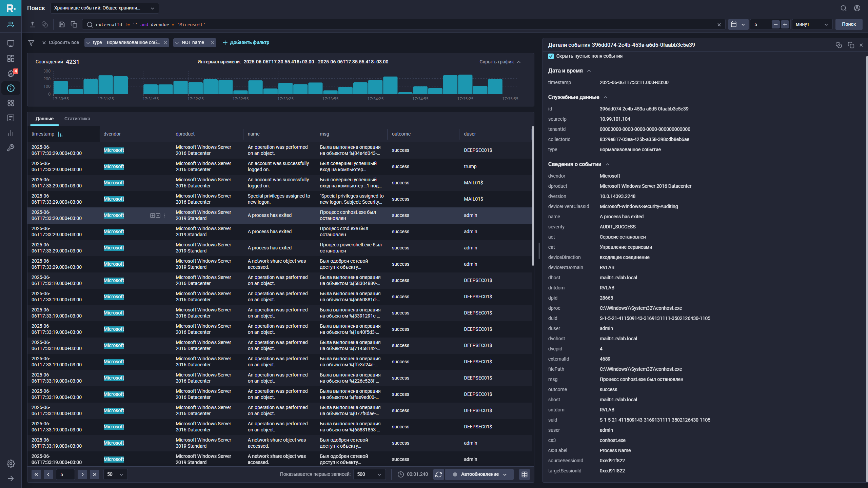Screen dimensions: 868x488
Task: Open the filter funnel icon
Action: tap(31, 43)
